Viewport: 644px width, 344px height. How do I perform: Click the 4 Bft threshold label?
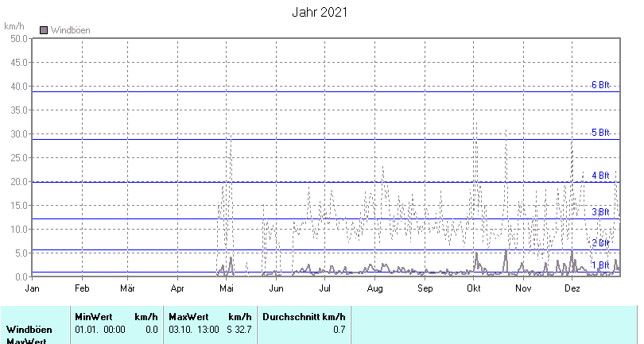tap(600, 176)
